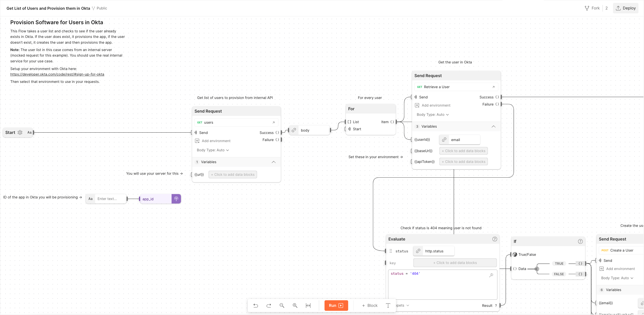Click the Fork button

point(592,8)
